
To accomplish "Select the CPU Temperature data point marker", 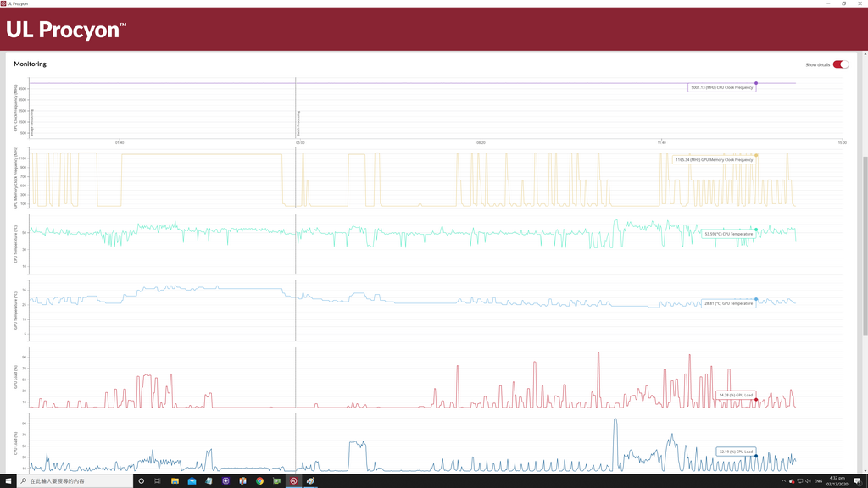I will click(x=756, y=230).
